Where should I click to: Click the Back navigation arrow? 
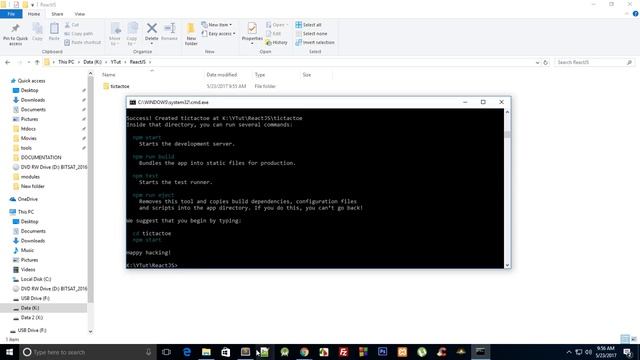8,62
